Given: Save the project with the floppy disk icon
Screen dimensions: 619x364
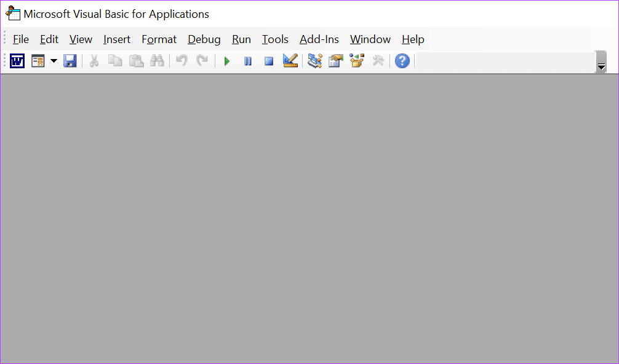Looking at the screenshot, I should pos(70,61).
